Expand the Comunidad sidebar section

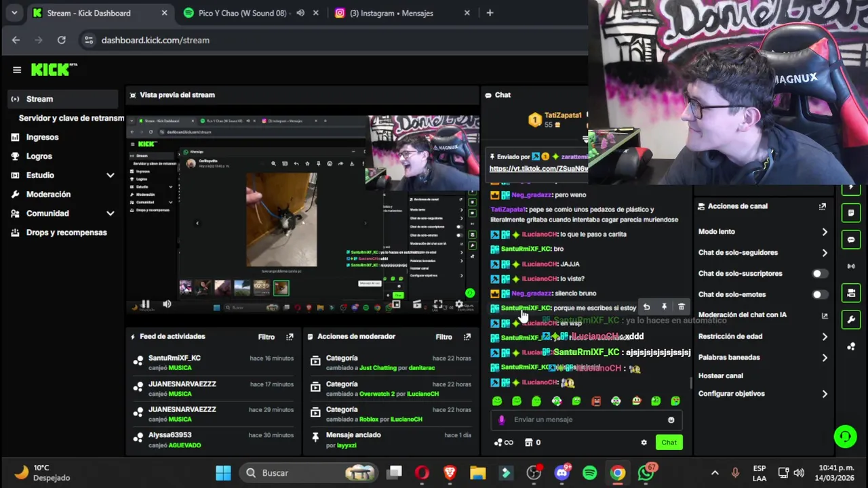(x=110, y=213)
